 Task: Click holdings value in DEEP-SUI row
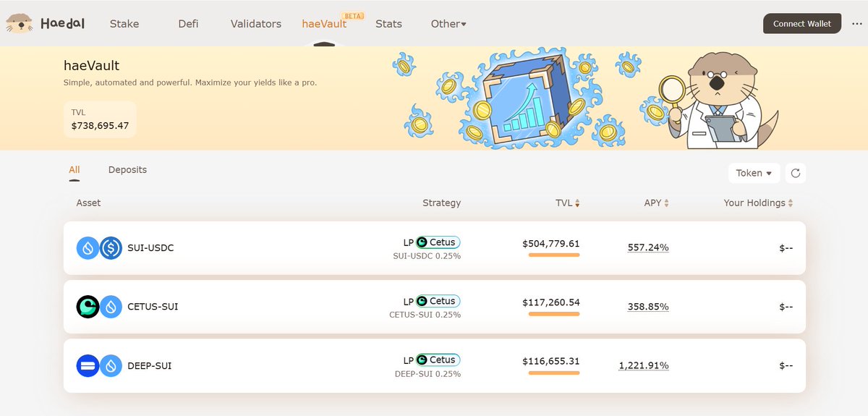pos(786,365)
